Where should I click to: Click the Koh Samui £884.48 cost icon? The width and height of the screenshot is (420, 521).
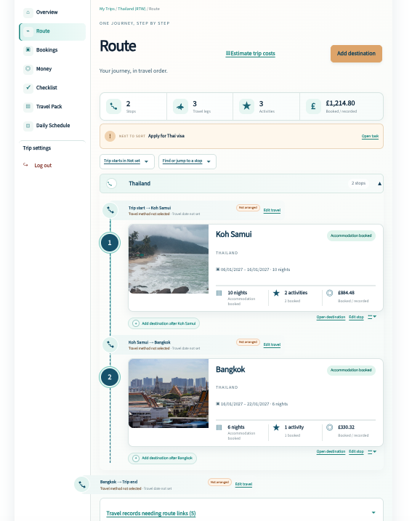pos(330,293)
